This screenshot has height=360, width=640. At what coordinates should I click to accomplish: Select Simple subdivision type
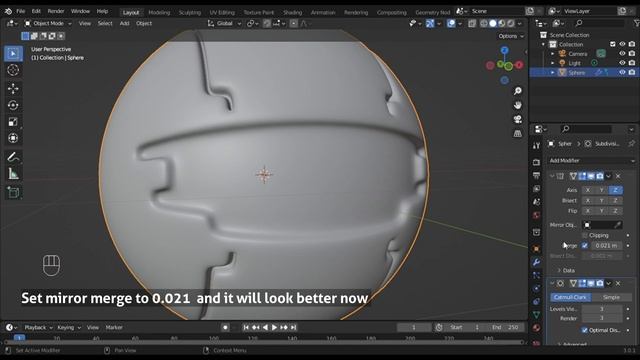(611, 297)
